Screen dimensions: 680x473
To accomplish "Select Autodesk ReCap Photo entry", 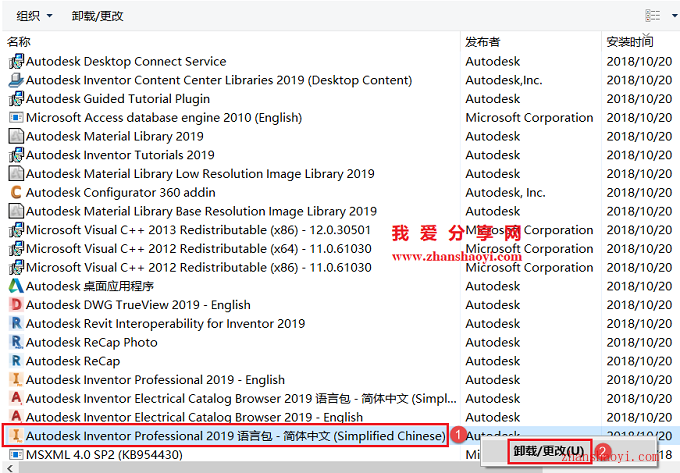I will tap(92, 342).
